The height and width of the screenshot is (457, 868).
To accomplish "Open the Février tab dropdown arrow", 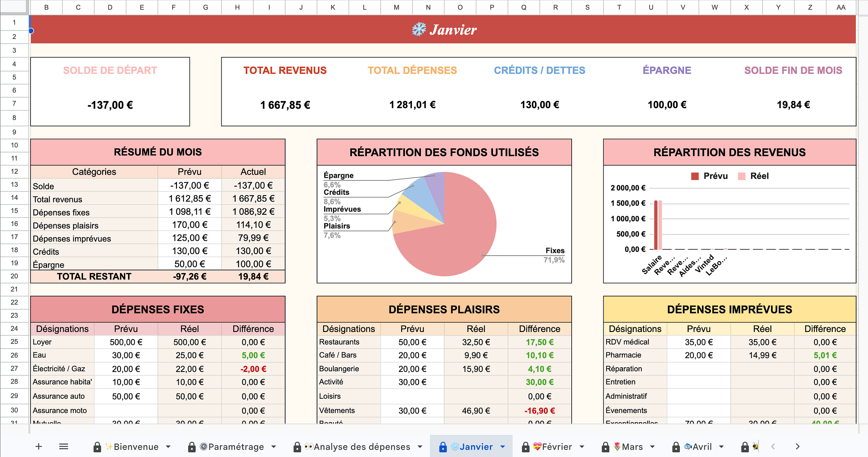I will 582,447.
